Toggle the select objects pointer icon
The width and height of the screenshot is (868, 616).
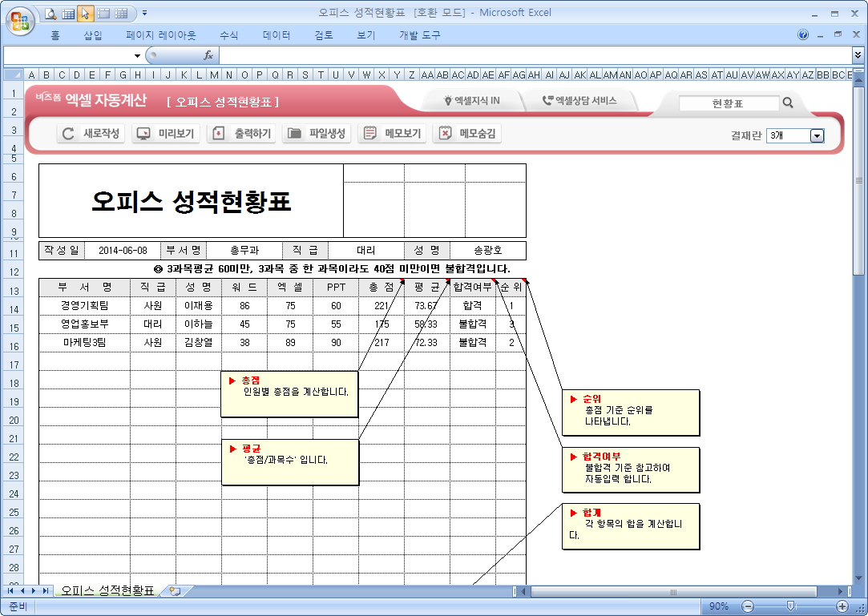[85, 14]
